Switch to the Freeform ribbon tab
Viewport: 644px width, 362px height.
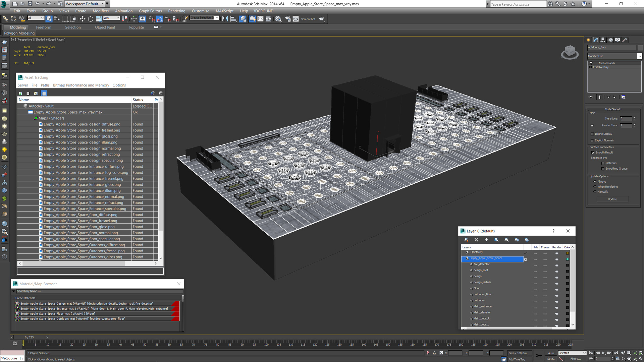(x=44, y=27)
